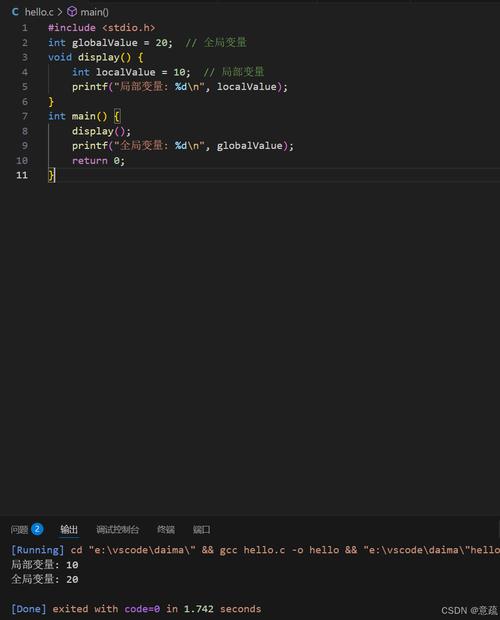Click the display() call inside main

(x=101, y=131)
